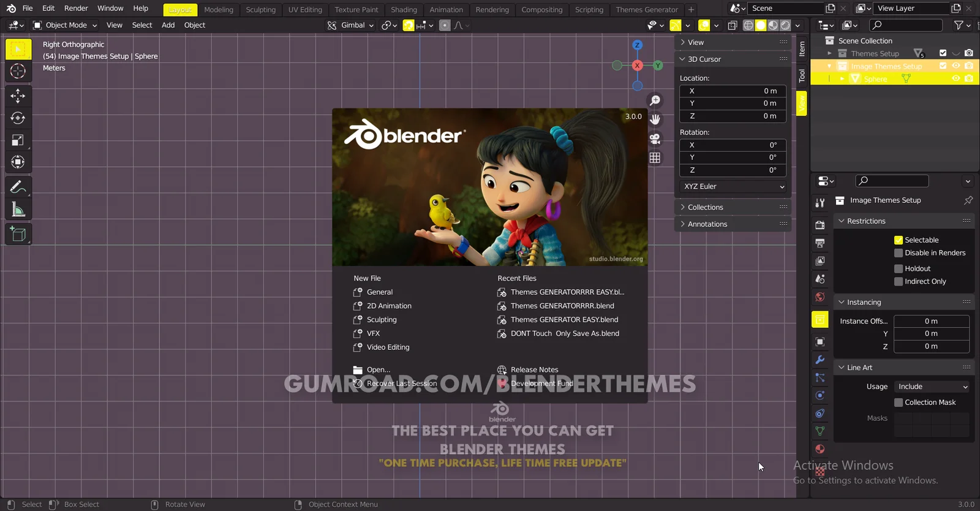Viewport: 980px width, 511px height.
Task: Activate the Rotate tool
Action: (x=18, y=118)
